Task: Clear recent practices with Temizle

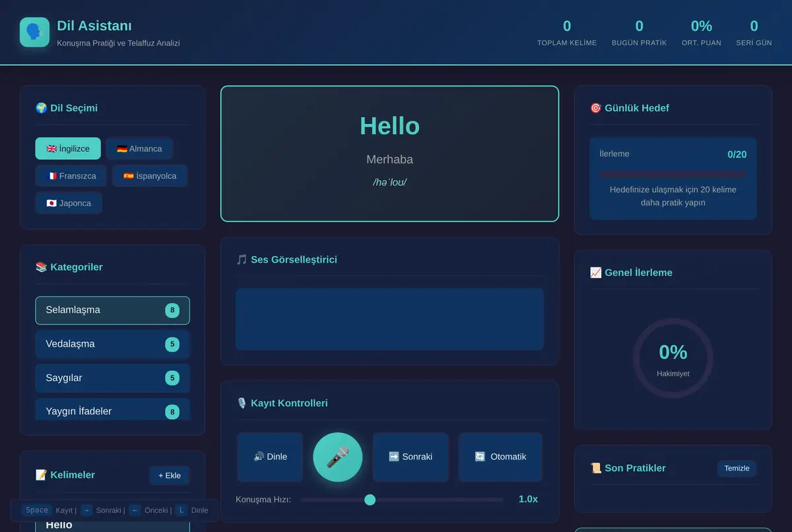Action: 737,468
